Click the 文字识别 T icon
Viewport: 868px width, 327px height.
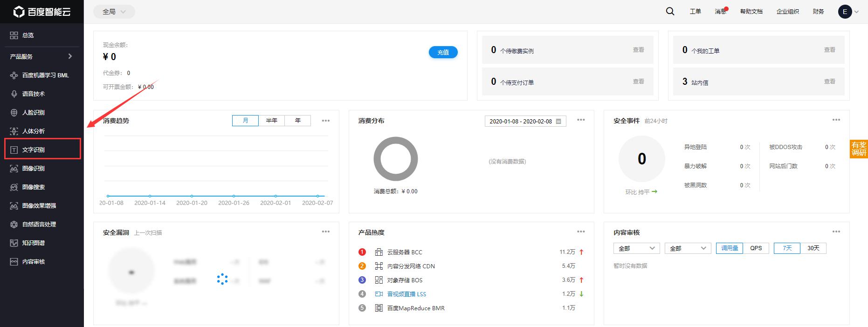[14, 150]
